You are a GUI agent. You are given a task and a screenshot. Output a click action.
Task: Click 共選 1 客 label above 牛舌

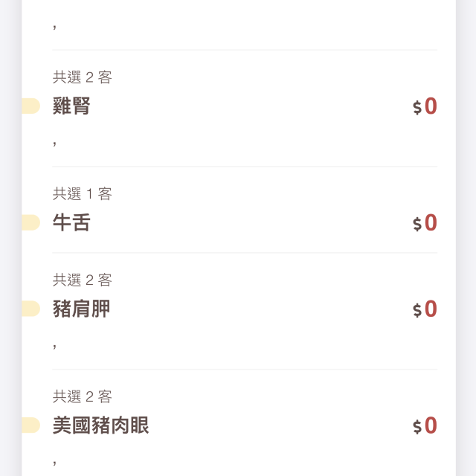(82, 194)
